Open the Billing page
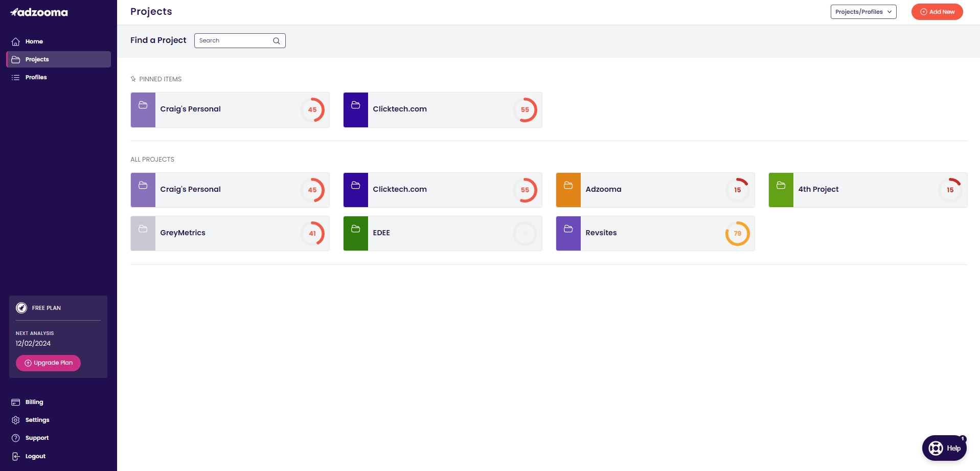 pos(58,402)
